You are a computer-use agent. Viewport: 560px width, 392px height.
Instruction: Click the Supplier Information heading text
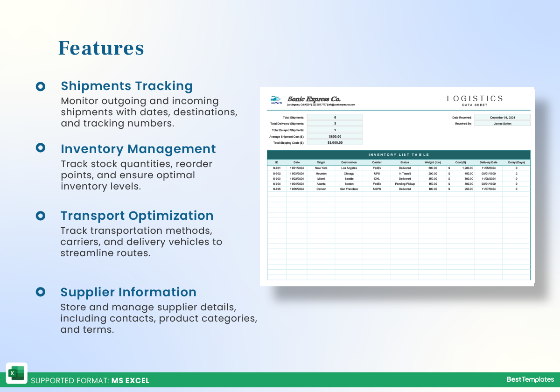pyautogui.click(x=128, y=292)
